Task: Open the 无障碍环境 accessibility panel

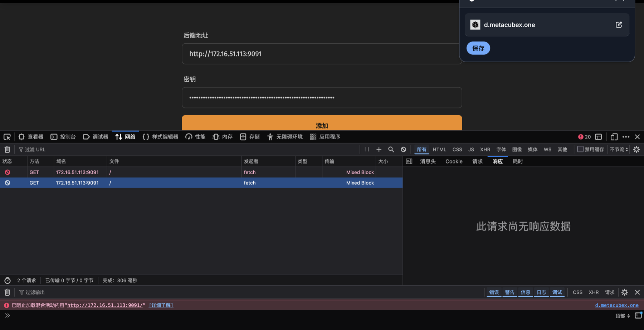Action: (x=285, y=137)
